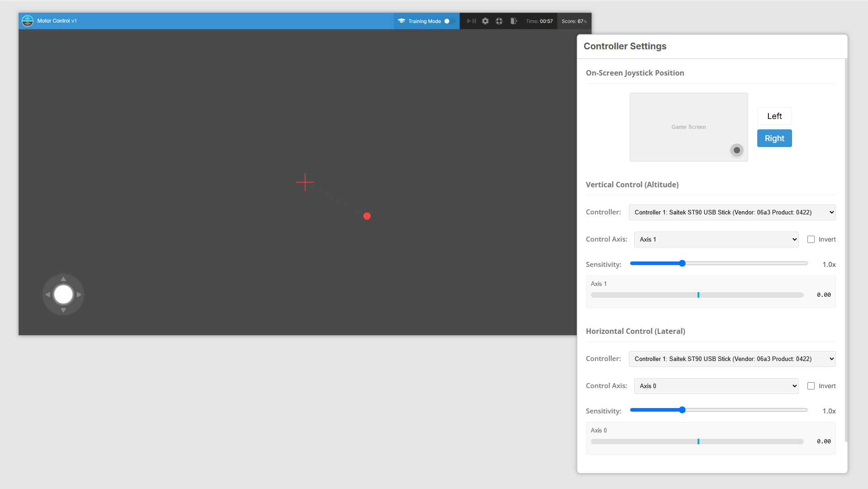The height and width of the screenshot is (489, 868).
Task: Select Left joystick position
Action: (x=774, y=116)
